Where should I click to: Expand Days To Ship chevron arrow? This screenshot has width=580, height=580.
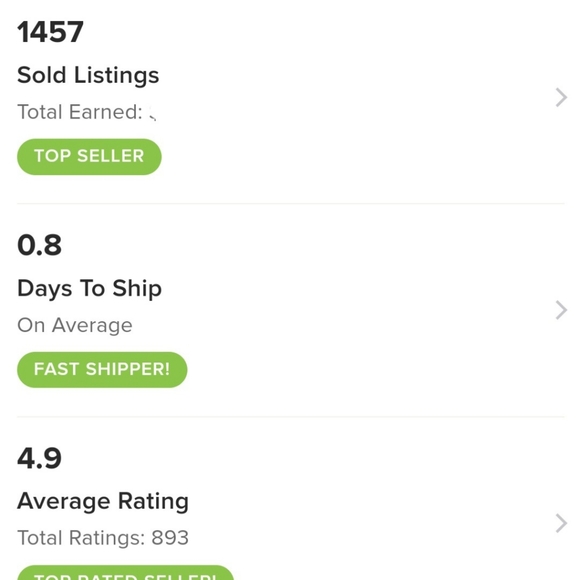561,310
